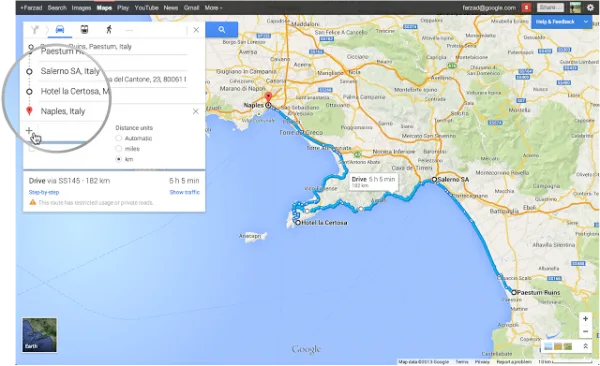600x366 pixels.
Task: Remove the Naples destination with its X
Action: [196, 111]
